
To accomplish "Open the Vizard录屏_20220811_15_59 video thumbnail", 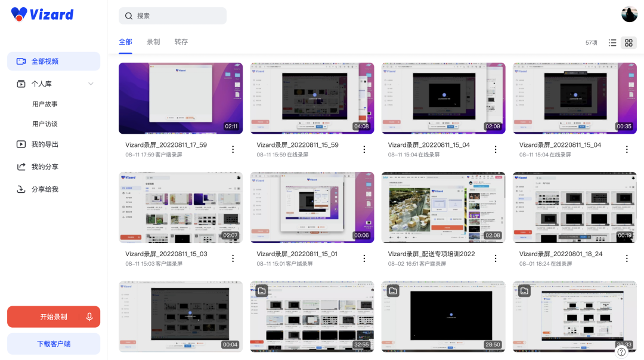I will pyautogui.click(x=312, y=98).
